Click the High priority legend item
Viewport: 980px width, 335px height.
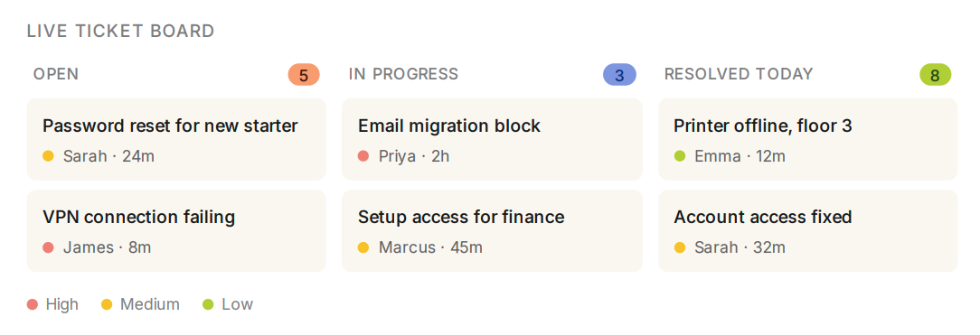[x=53, y=304]
